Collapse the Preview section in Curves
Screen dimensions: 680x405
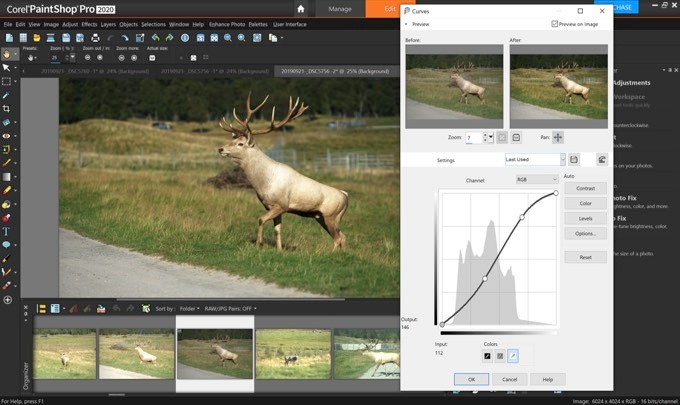[x=406, y=24]
